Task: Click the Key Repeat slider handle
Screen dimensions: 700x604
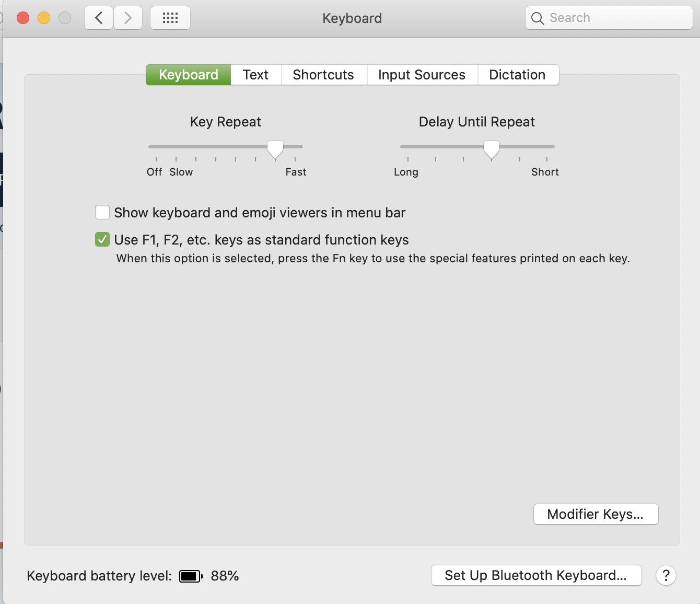Action: click(275, 149)
